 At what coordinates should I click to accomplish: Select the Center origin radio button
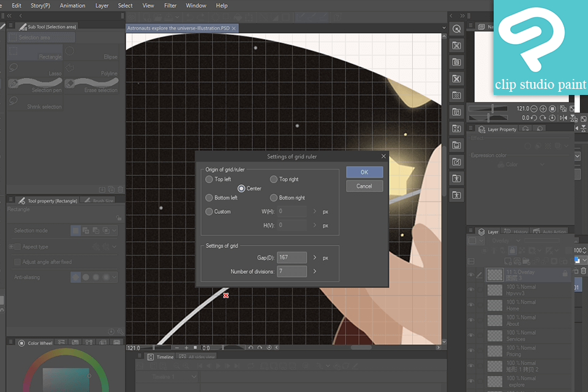242,189
